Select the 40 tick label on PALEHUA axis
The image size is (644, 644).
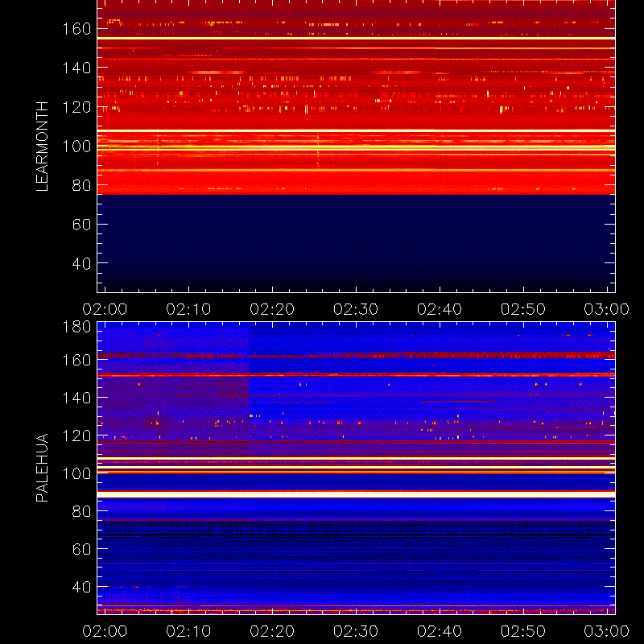coord(81,587)
